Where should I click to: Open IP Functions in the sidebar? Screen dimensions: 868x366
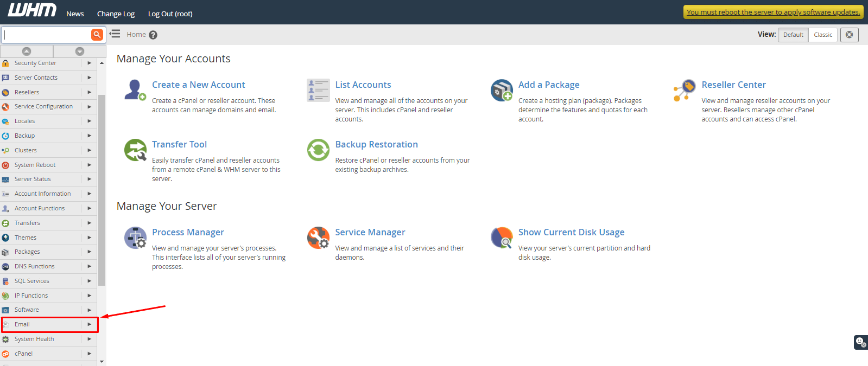pyautogui.click(x=31, y=296)
